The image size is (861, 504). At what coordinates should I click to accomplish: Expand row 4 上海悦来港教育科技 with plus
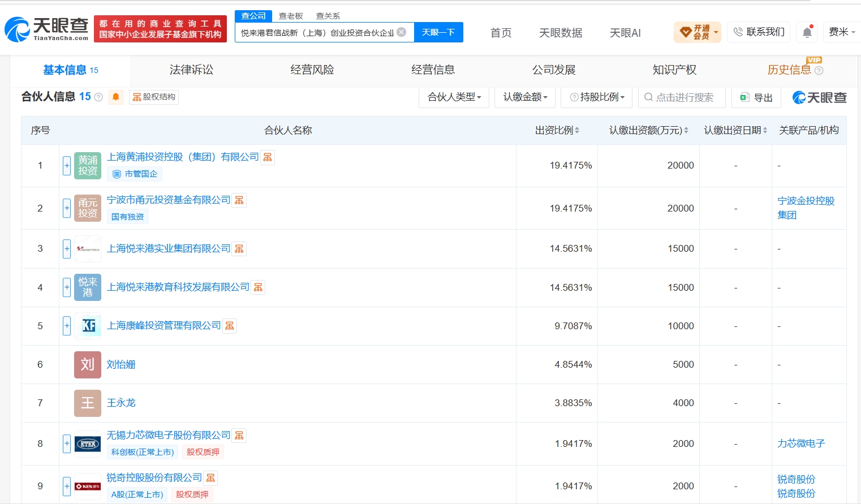(x=67, y=287)
